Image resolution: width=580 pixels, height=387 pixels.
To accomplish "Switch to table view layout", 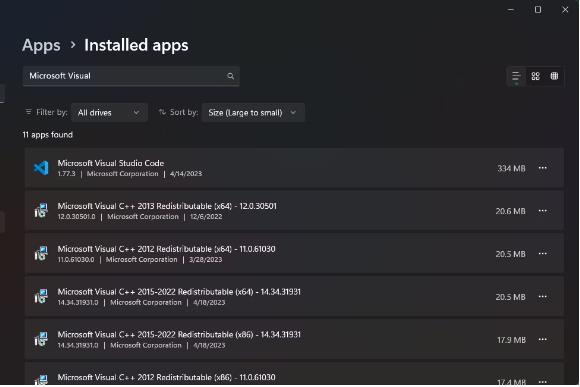I will 554,76.
